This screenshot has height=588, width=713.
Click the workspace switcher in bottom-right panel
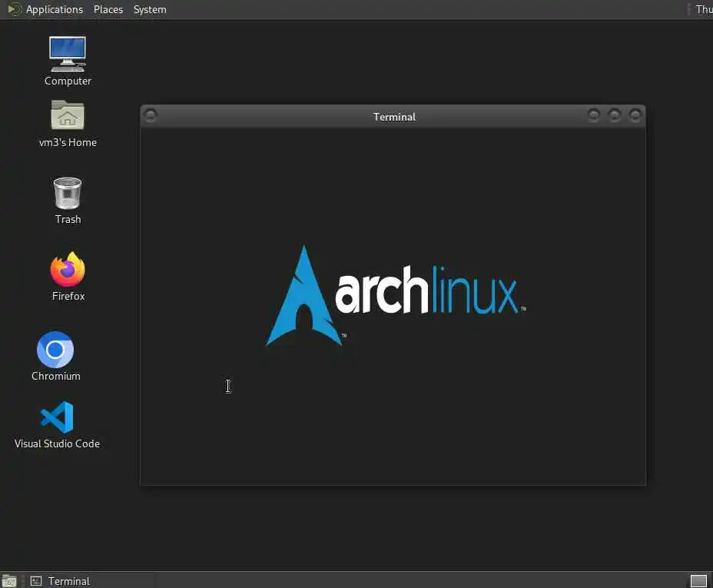point(698,581)
